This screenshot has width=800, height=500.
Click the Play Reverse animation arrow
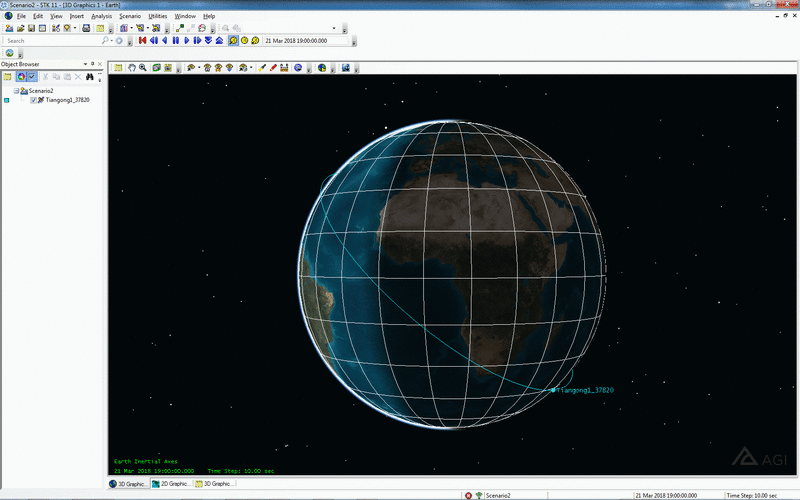pyautogui.click(x=164, y=40)
